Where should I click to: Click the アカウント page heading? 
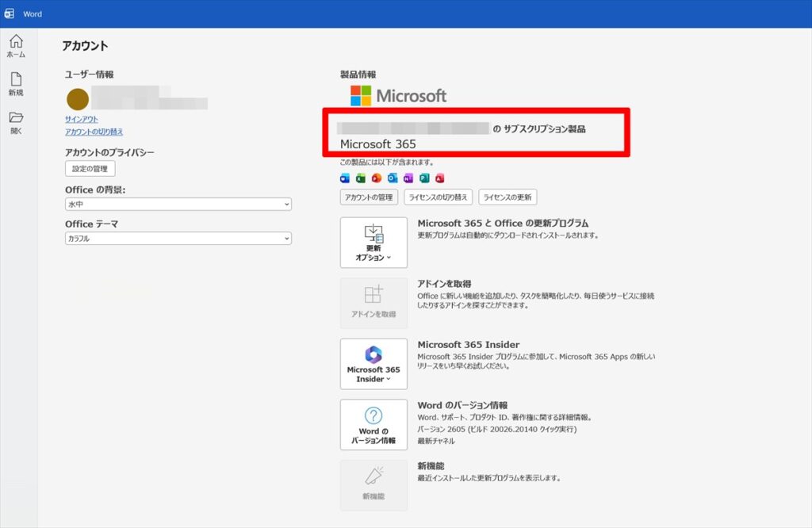point(85,45)
